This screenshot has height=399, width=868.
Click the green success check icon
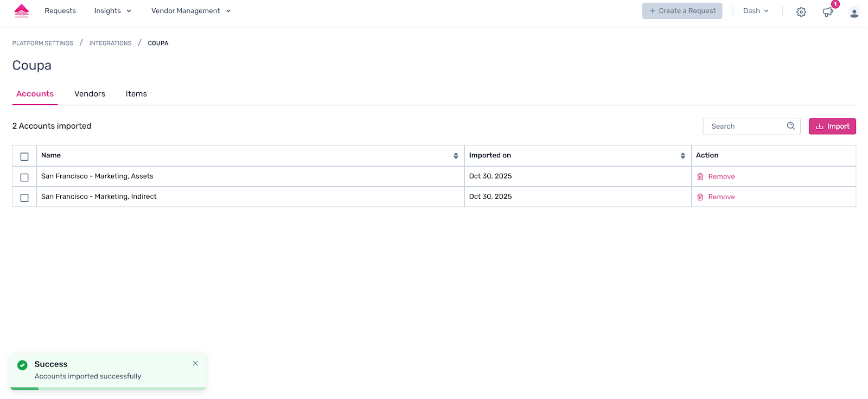22,365
